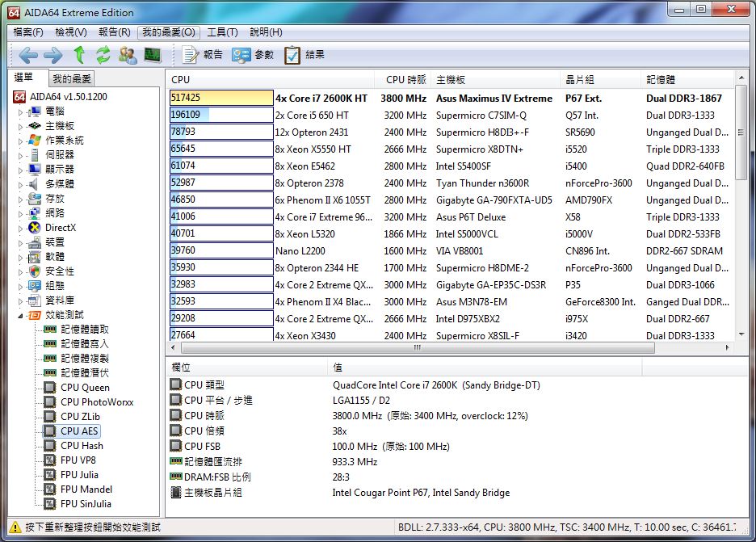The width and height of the screenshot is (756, 542).
Task: Expand the 主機板 tree node
Action: tap(20, 127)
